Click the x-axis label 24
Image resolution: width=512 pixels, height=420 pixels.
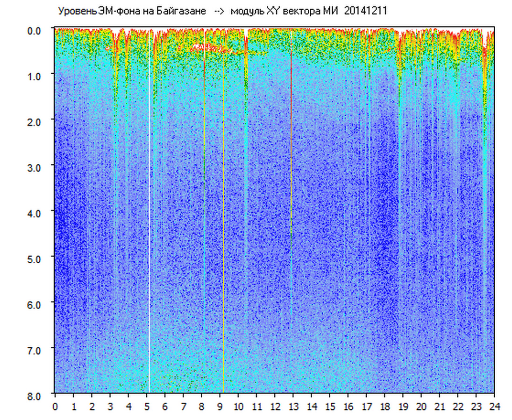click(x=494, y=406)
